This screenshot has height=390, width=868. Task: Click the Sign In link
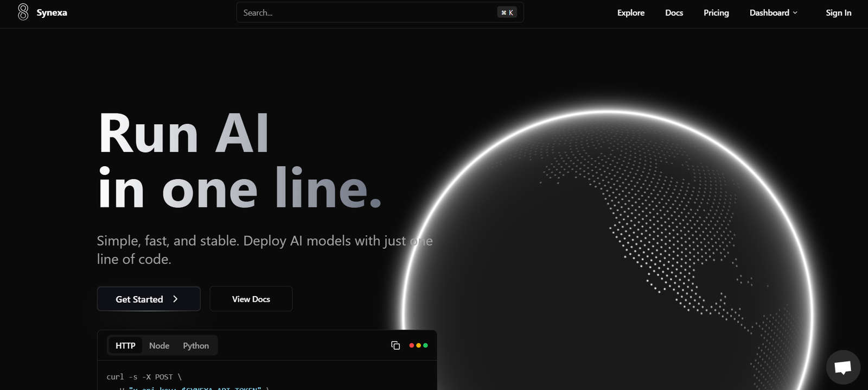pos(838,12)
